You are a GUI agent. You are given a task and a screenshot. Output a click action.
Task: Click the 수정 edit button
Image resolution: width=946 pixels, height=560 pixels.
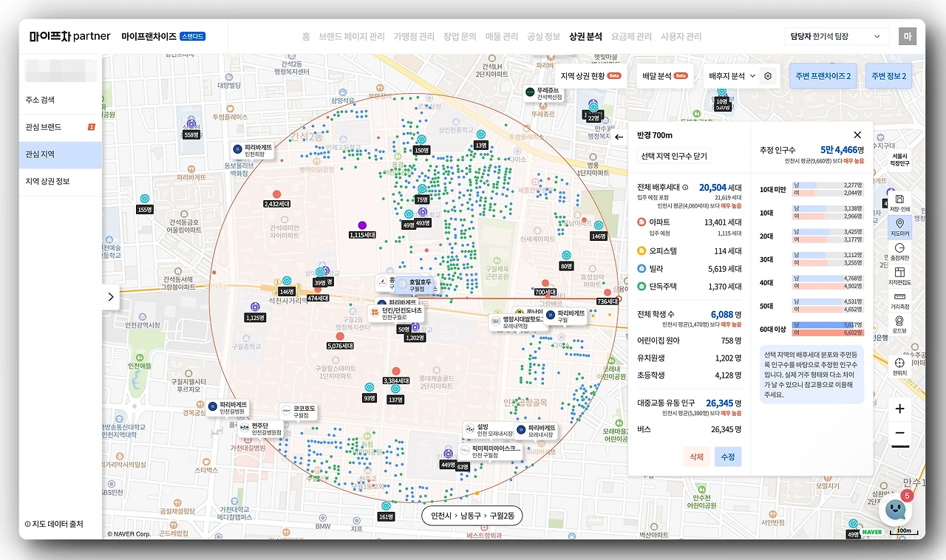(728, 457)
